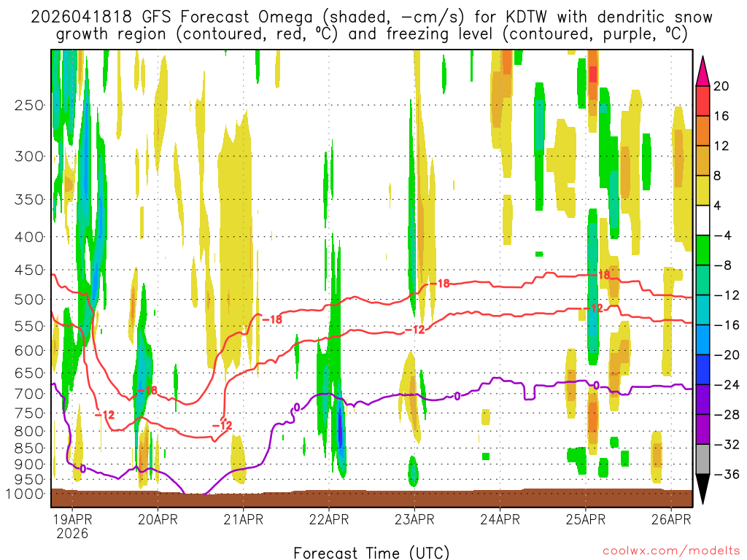This screenshot has height=560, width=747.
Task: Click the 1000 pressure level label
Action: (25, 494)
